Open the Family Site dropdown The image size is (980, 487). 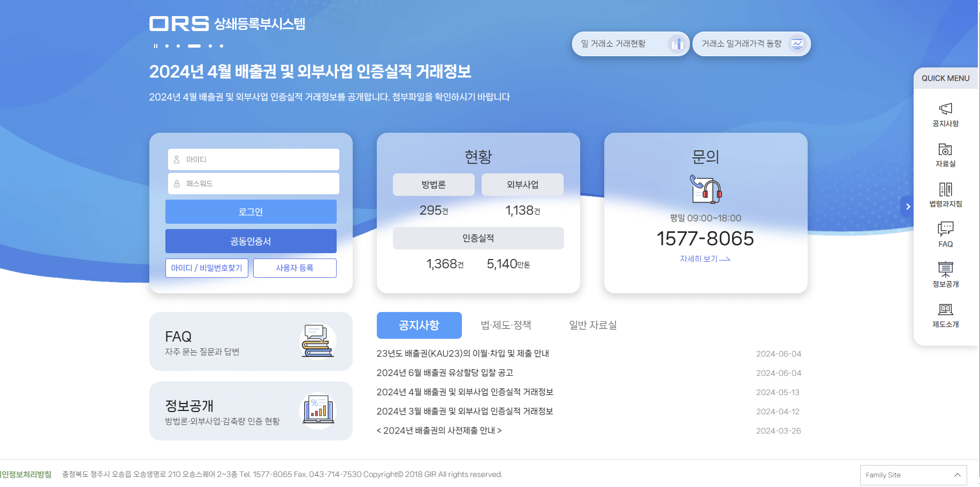point(913,474)
